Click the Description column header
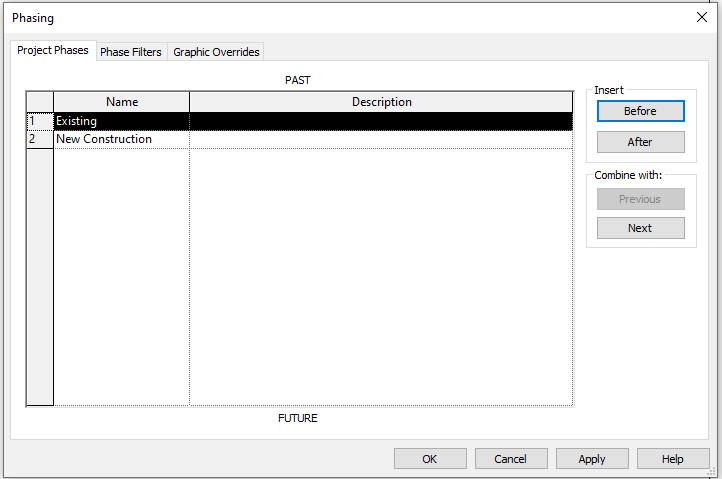This screenshot has height=479, width=722. click(381, 102)
